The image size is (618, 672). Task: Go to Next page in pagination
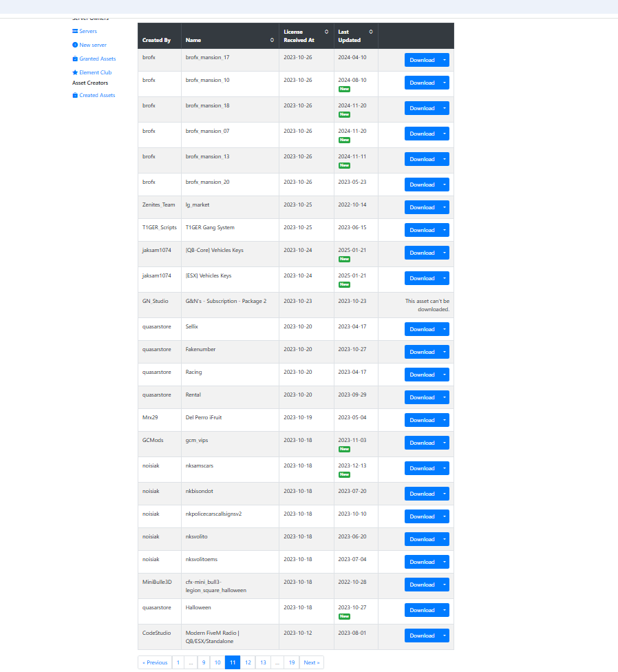[311, 662]
